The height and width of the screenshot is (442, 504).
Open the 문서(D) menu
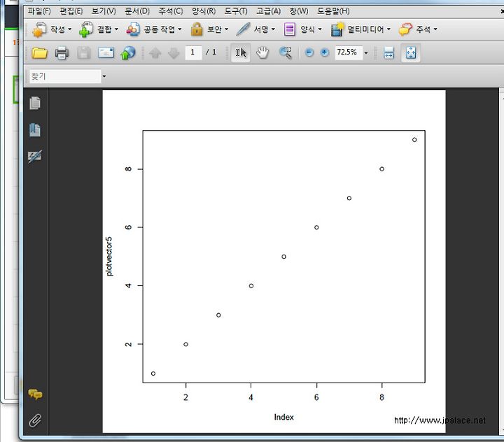point(137,11)
